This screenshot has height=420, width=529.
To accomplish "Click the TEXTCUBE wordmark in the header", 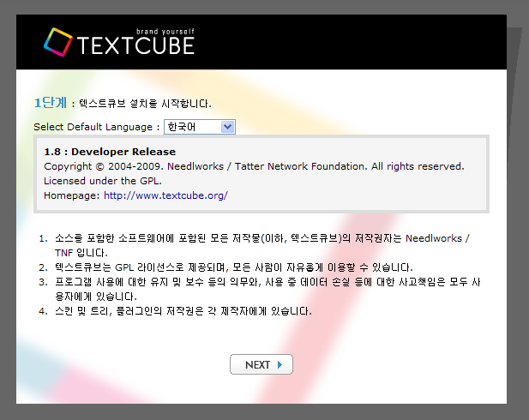I will coord(135,45).
